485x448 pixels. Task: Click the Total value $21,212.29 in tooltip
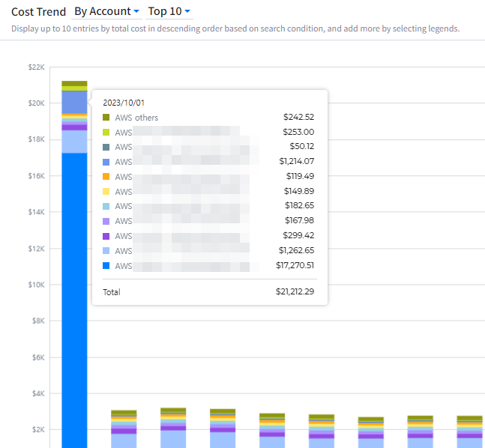click(295, 292)
